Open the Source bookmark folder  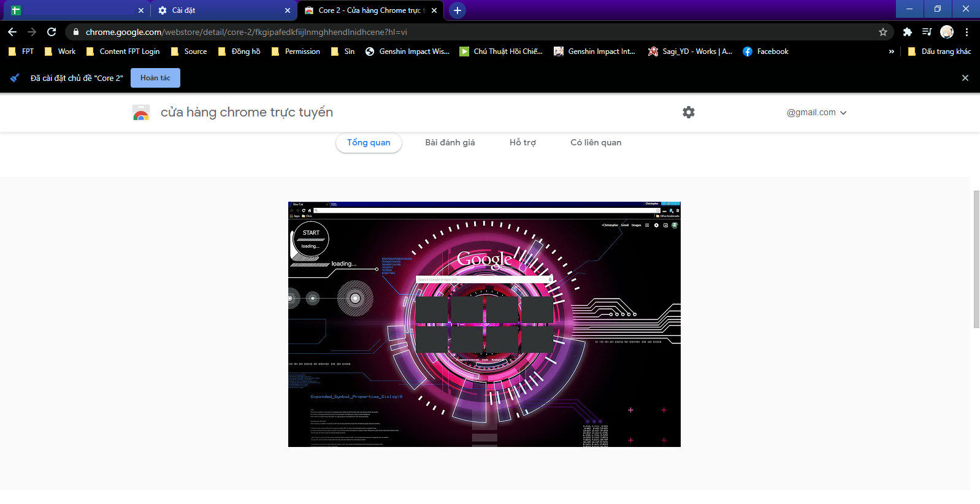click(x=188, y=52)
